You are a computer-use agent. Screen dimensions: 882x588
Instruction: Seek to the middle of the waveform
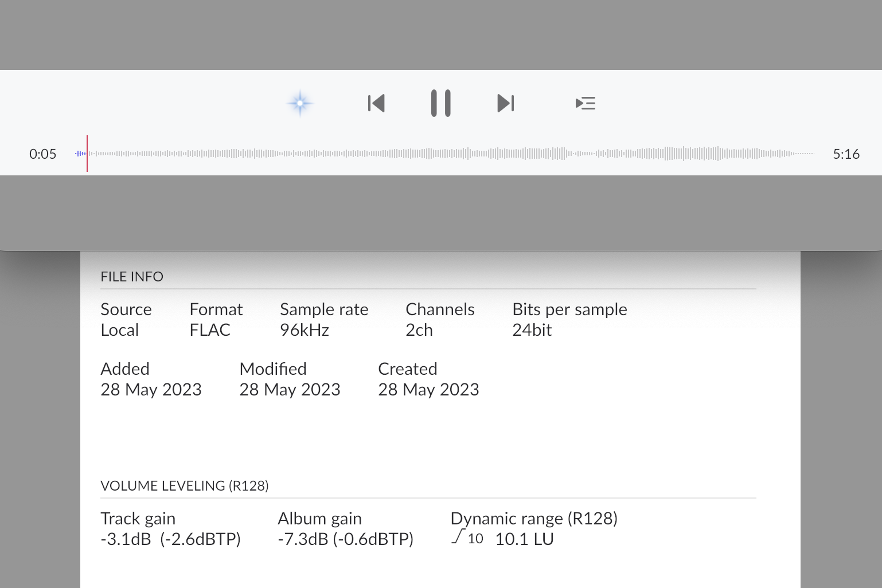click(444, 154)
